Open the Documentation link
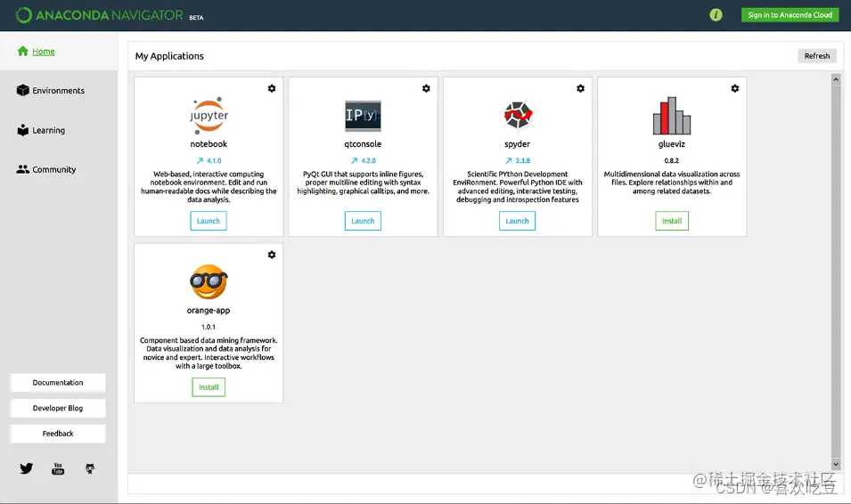Screen dimensions: 851x504 coord(58,383)
